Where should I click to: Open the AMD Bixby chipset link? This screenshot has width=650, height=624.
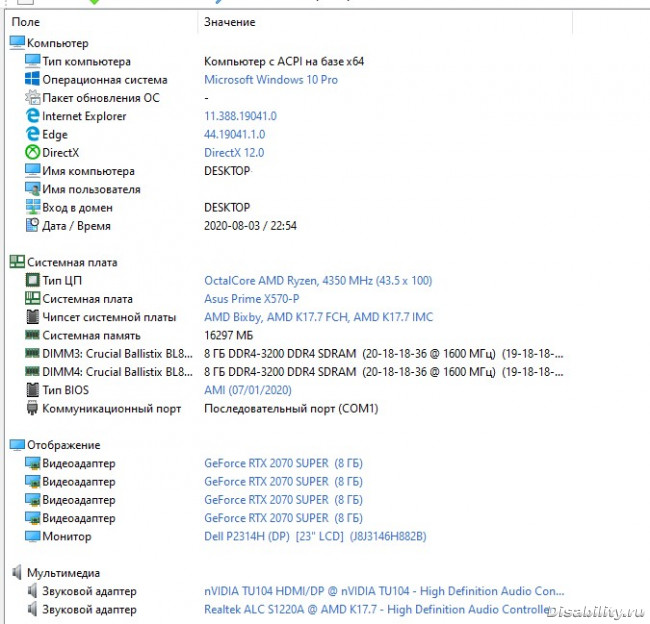318,317
